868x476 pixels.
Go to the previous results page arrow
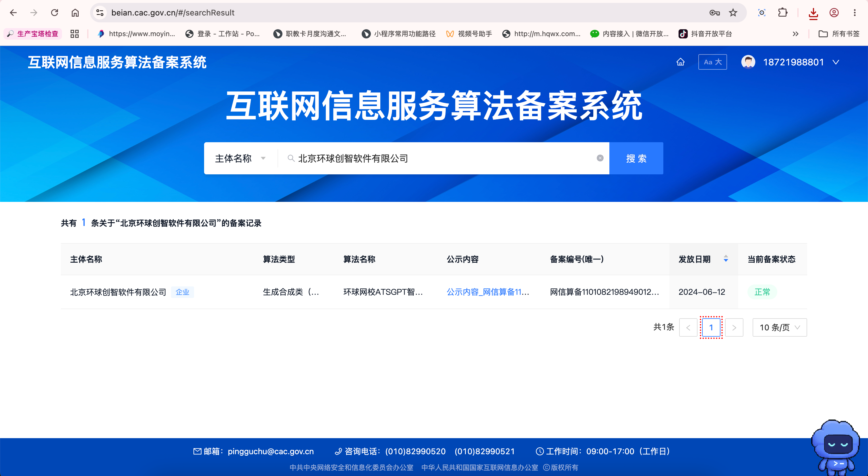688,327
